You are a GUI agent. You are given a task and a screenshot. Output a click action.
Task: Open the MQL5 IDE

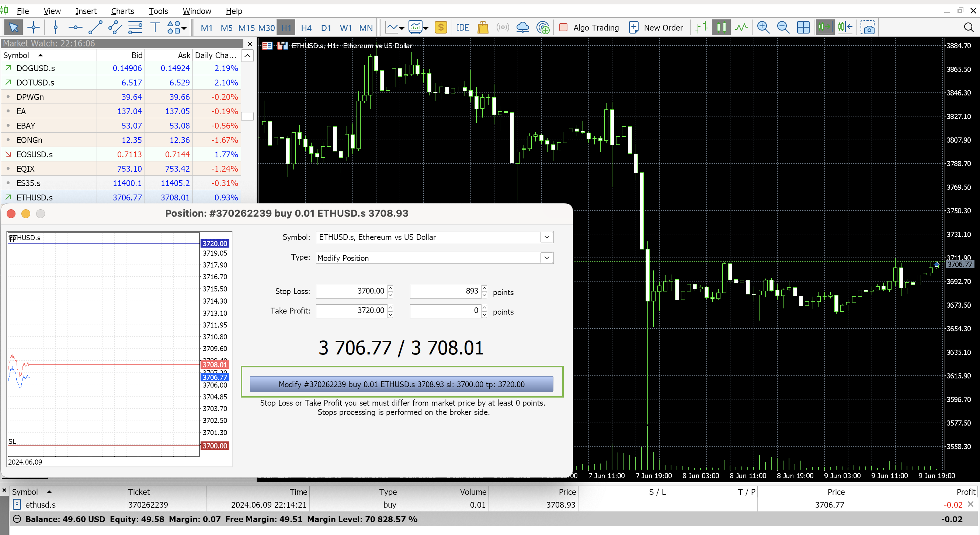(463, 27)
